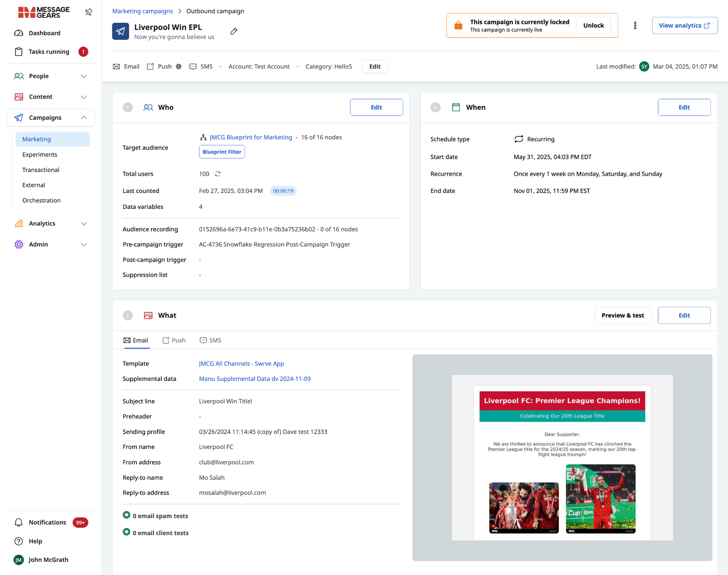Click the campaign paper-plane logo tile
Screen dimensions: 728x575
pos(121,31)
